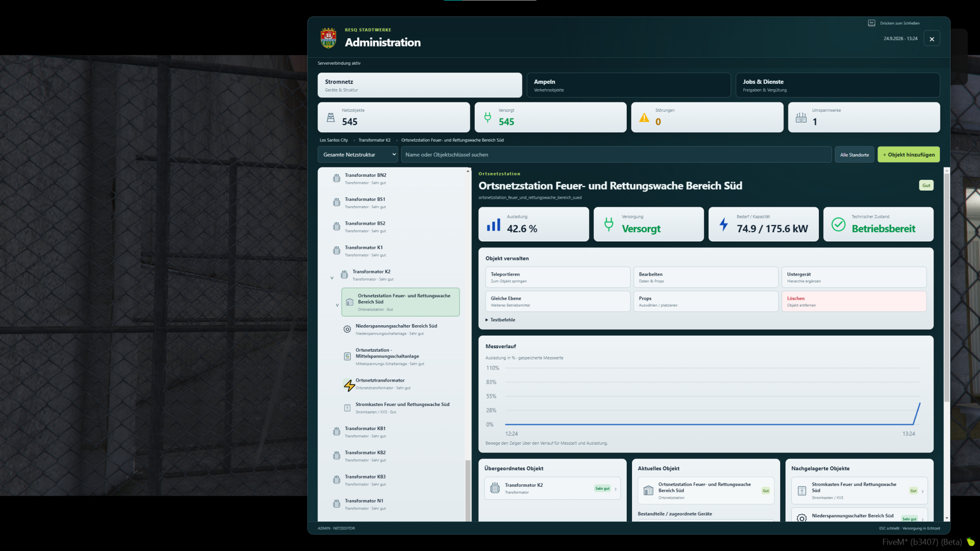Click the RESQ Stadtwerke crest logo
This screenshot has height=551, width=980.
click(x=328, y=38)
